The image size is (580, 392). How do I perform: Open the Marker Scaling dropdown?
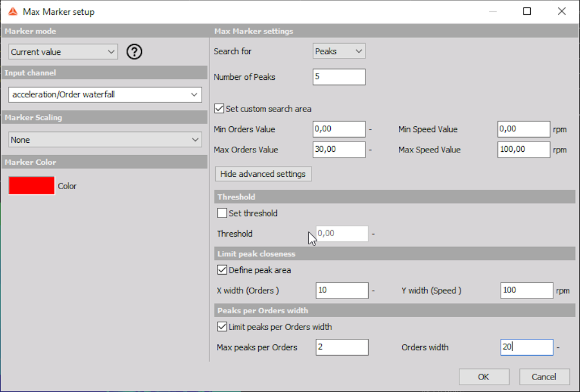click(x=105, y=140)
